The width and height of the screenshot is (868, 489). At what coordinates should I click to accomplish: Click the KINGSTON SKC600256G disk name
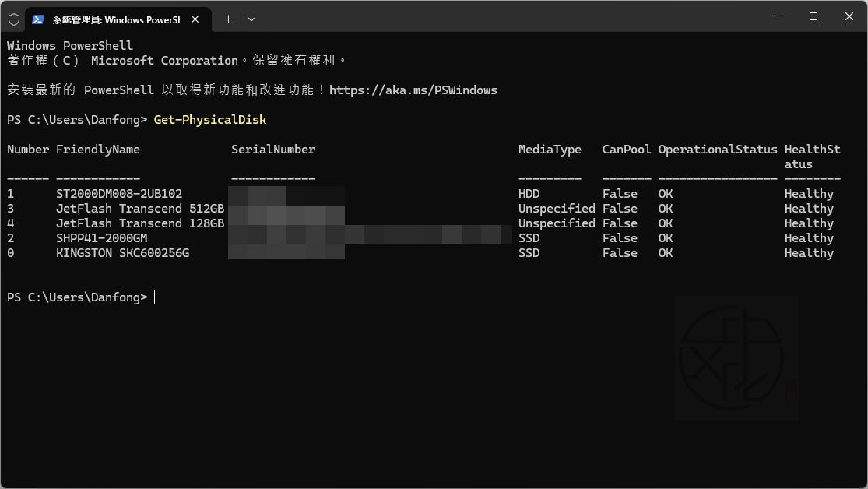(122, 253)
